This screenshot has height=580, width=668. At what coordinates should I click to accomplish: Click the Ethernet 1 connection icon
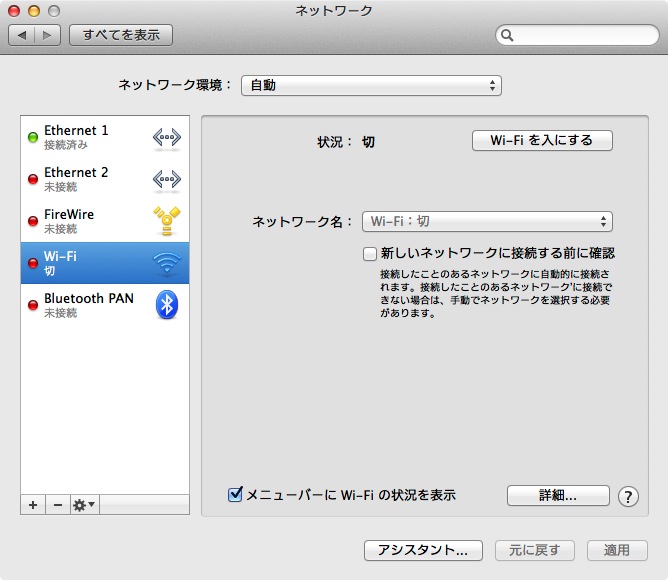coord(166,138)
